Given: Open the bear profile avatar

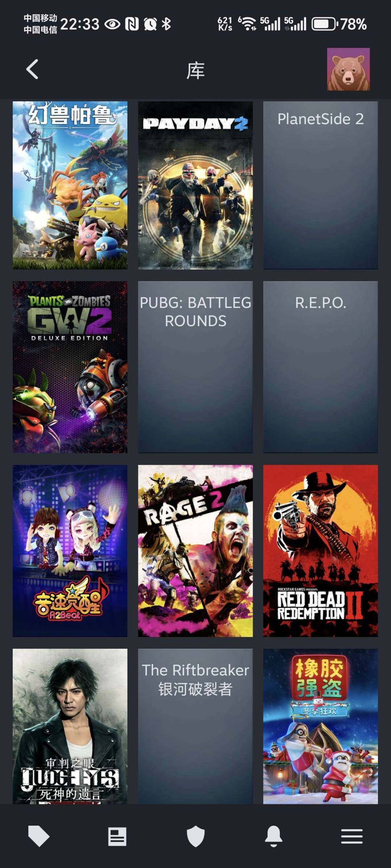Looking at the screenshot, I should (x=348, y=69).
